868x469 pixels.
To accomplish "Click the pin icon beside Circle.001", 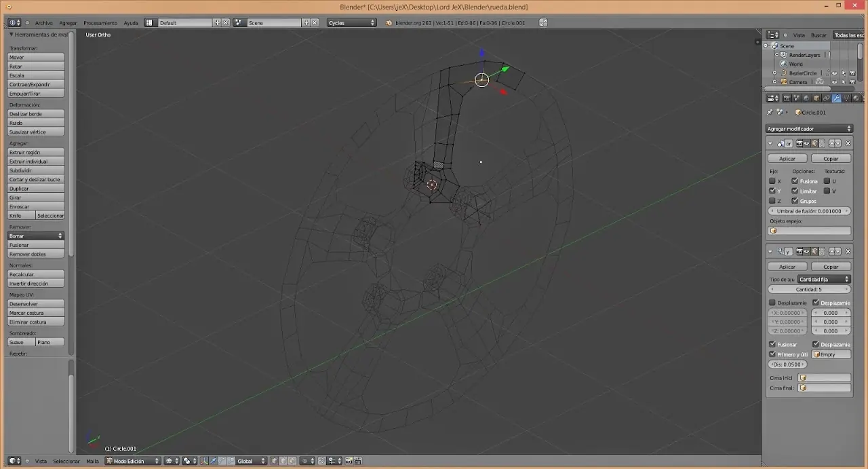I will pyautogui.click(x=770, y=112).
